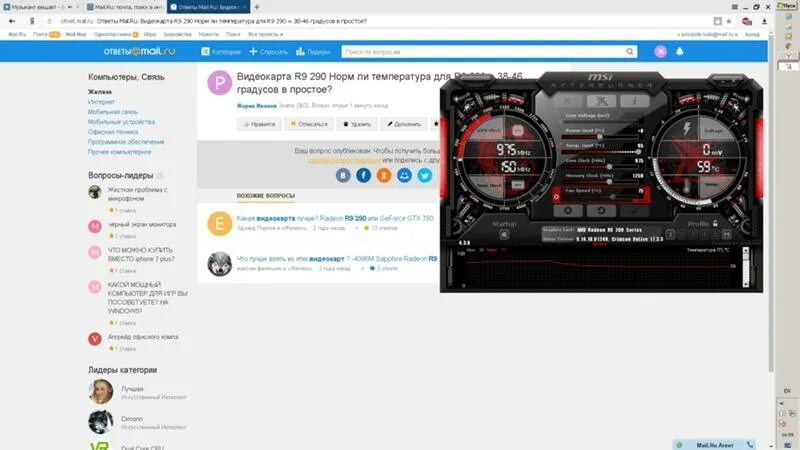
Task: Adjust the Memory Clock slider handle
Action: click(x=609, y=182)
